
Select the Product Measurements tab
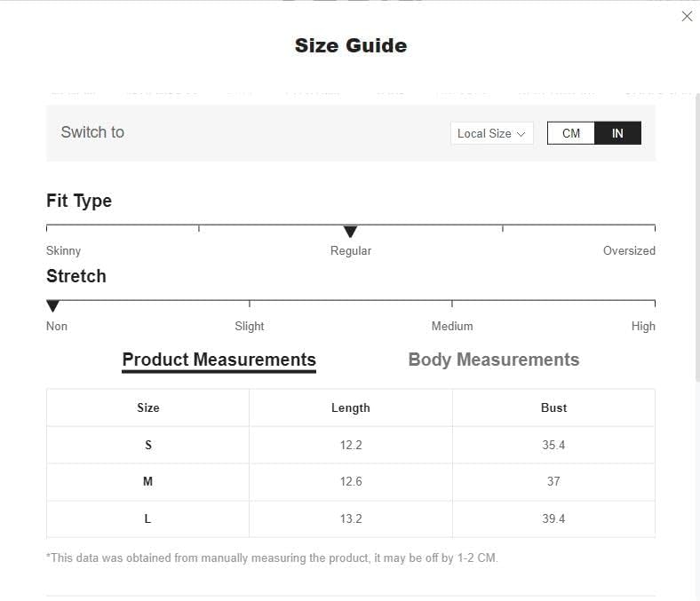219,360
